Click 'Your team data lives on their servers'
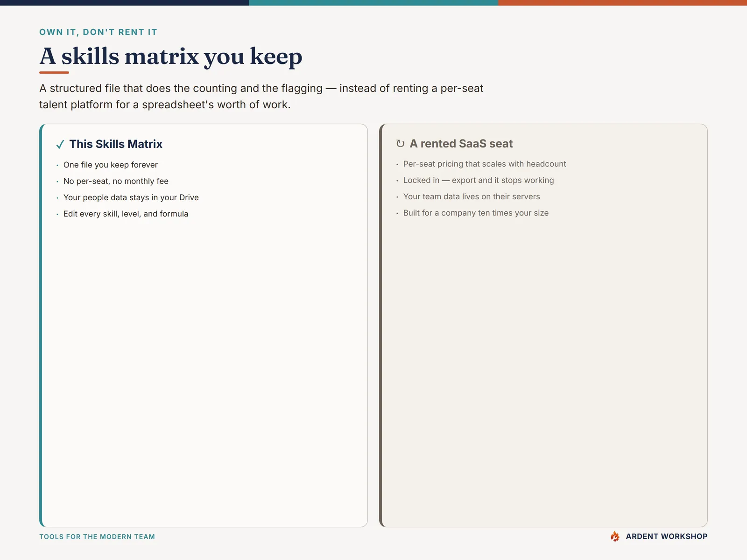747x560 pixels. (472, 196)
